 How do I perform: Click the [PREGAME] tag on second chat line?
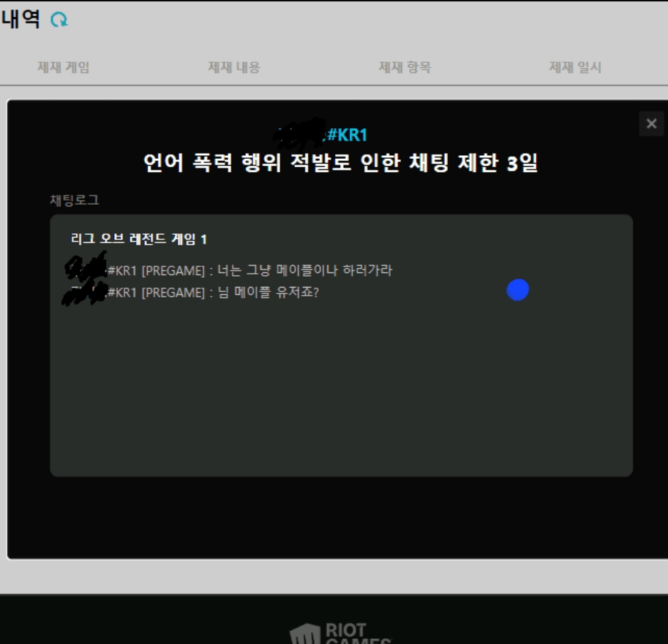[173, 293]
